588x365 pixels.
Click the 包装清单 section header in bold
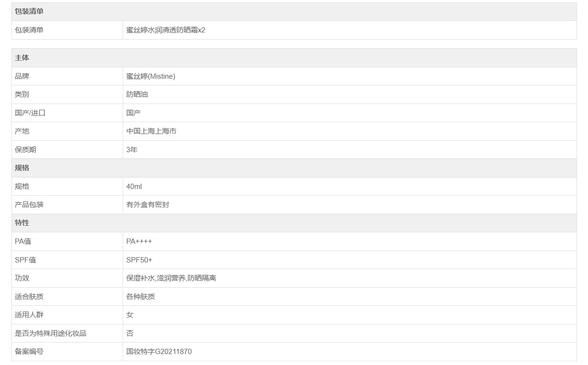29,11
